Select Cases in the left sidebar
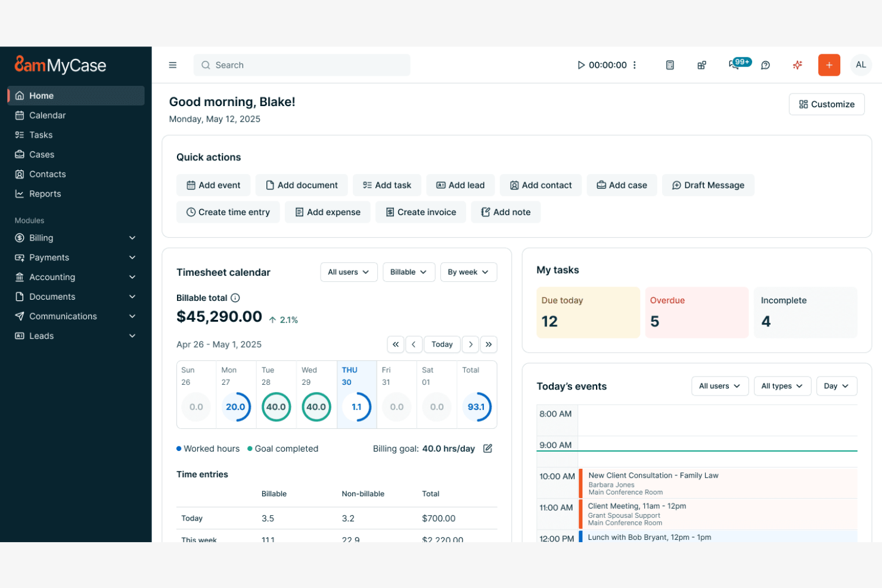 (42, 154)
